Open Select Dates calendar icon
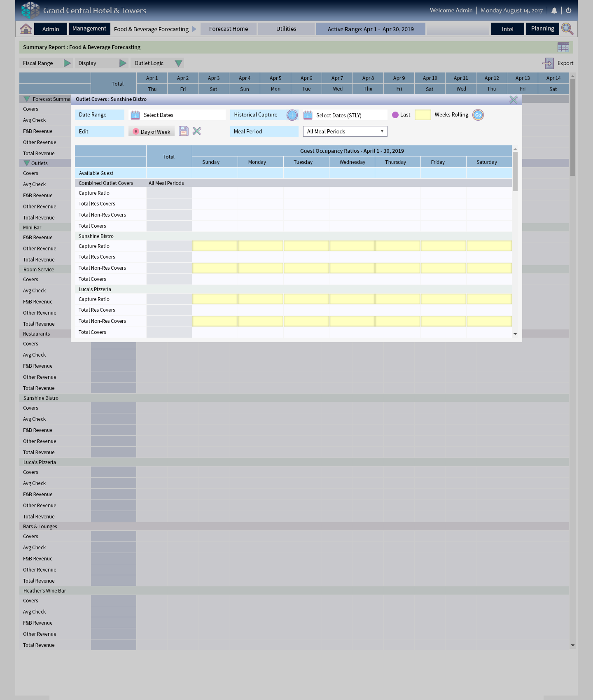This screenshot has width=593, height=700. click(135, 115)
